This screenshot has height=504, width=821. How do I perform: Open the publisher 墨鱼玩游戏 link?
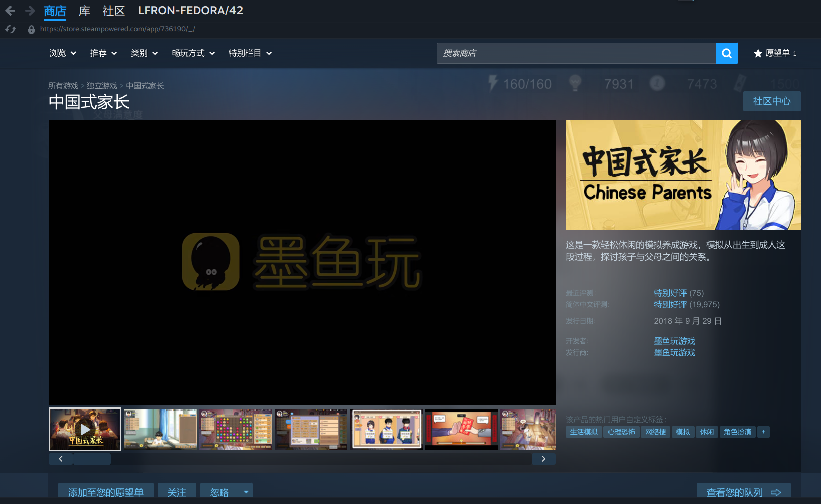click(x=674, y=353)
